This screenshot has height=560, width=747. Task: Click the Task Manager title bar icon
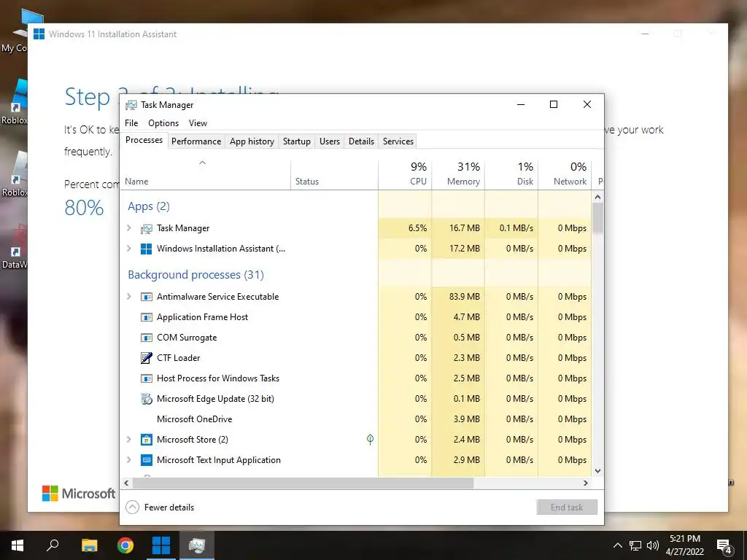131,105
